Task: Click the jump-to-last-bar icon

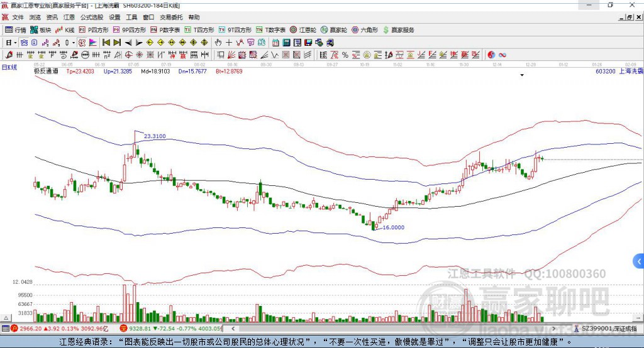Action: (x=117, y=43)
